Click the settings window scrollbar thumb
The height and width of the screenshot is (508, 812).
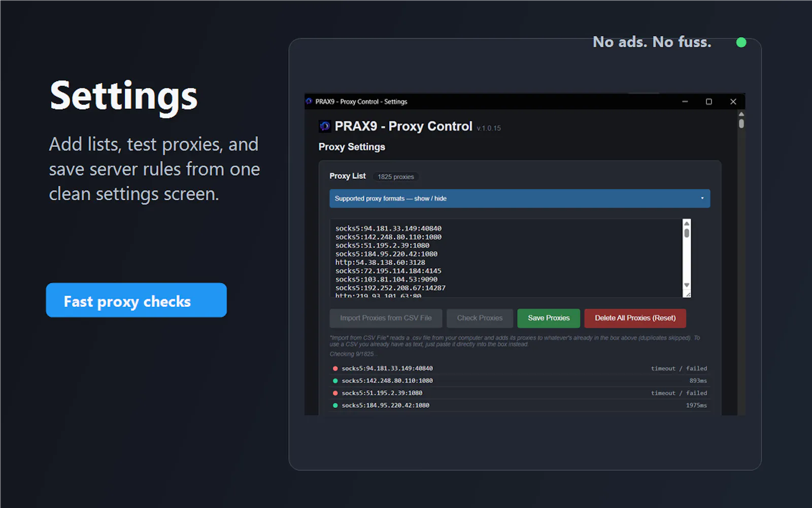click(x=741, y=123)
